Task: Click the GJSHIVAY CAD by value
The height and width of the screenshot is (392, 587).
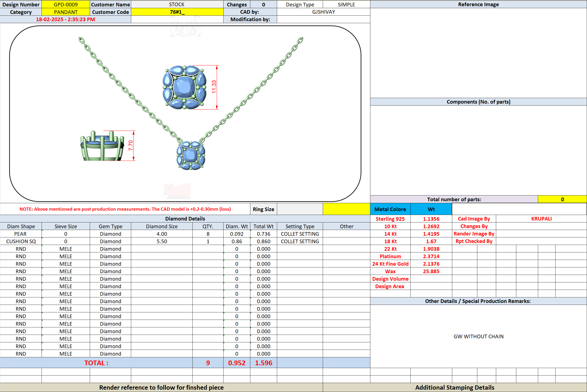Action: tap(323, 12)
